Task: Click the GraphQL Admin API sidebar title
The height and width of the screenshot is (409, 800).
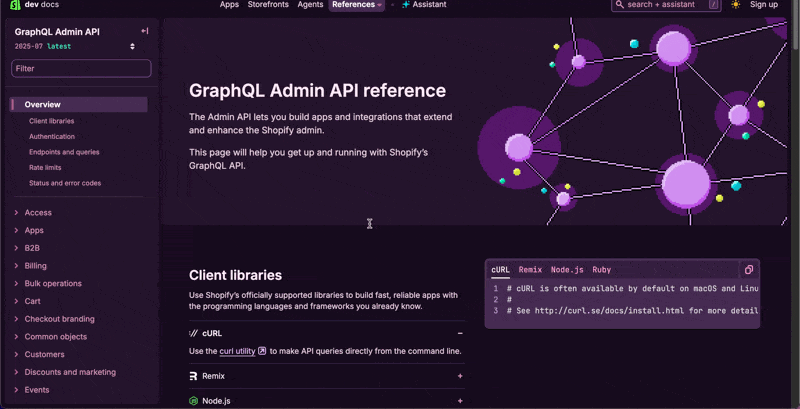Action: point(57,32)
